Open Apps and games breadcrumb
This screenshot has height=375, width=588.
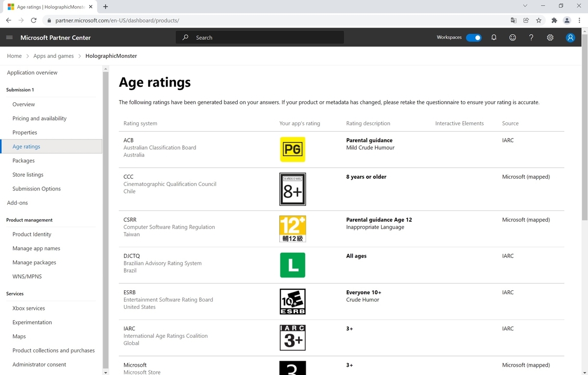click(53, 56)
